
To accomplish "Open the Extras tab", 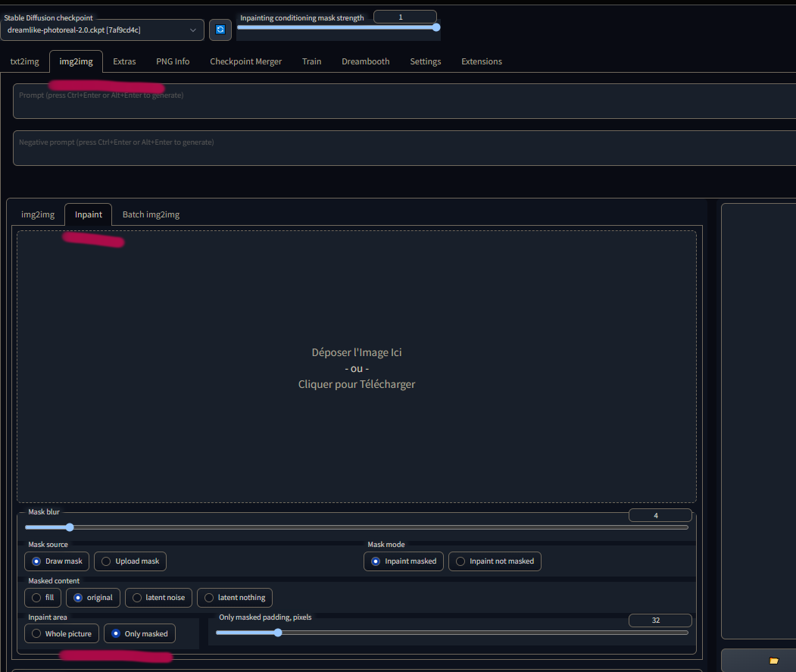I will click(124, 61).
